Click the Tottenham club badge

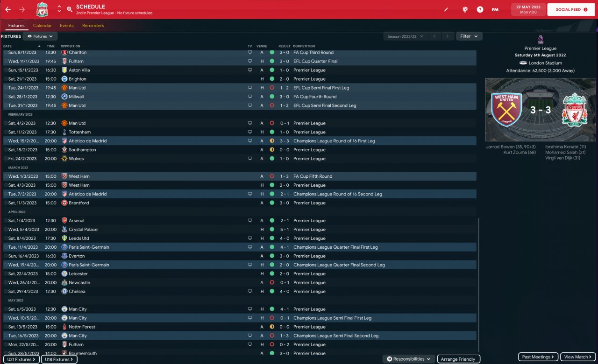(x=64, y=132)
